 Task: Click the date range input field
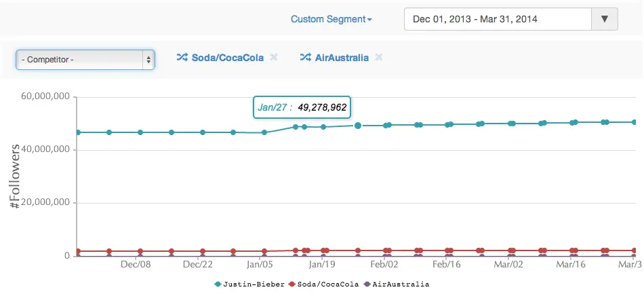tap(498, 19)
